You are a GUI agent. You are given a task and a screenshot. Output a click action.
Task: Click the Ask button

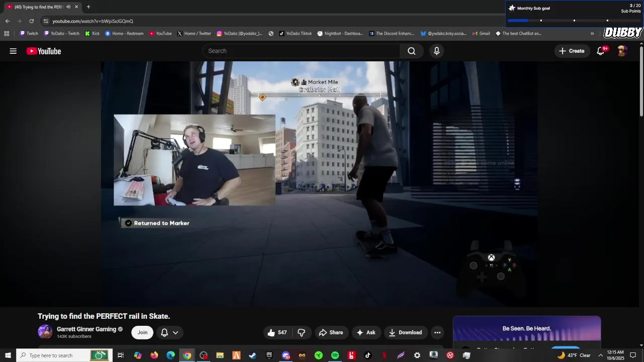pos(366,332)
